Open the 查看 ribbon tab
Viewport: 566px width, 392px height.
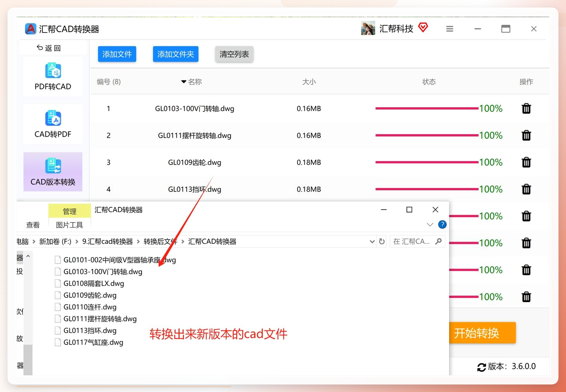coord(33,225)
